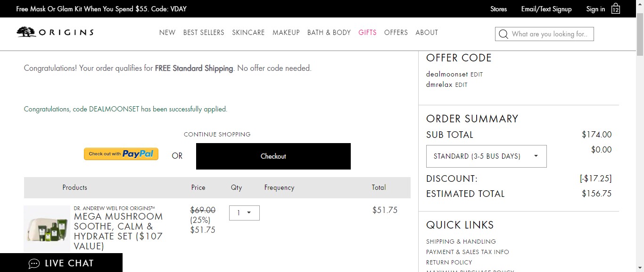Image resolution: width=644 pixels, height=272 pixels.
Task: Open the Gifts menu
Action: click(367, 33)
